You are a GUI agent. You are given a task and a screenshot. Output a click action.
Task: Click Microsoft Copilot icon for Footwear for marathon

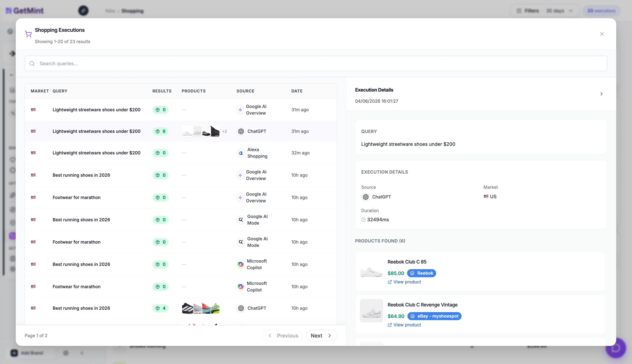(241, 287)
